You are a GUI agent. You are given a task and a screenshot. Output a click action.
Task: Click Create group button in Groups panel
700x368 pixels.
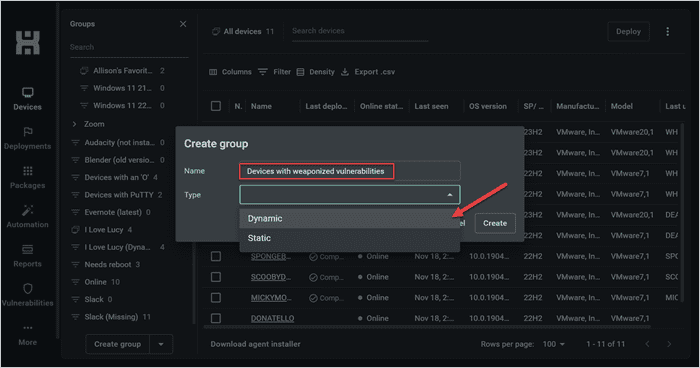click(x=117, y=344)
